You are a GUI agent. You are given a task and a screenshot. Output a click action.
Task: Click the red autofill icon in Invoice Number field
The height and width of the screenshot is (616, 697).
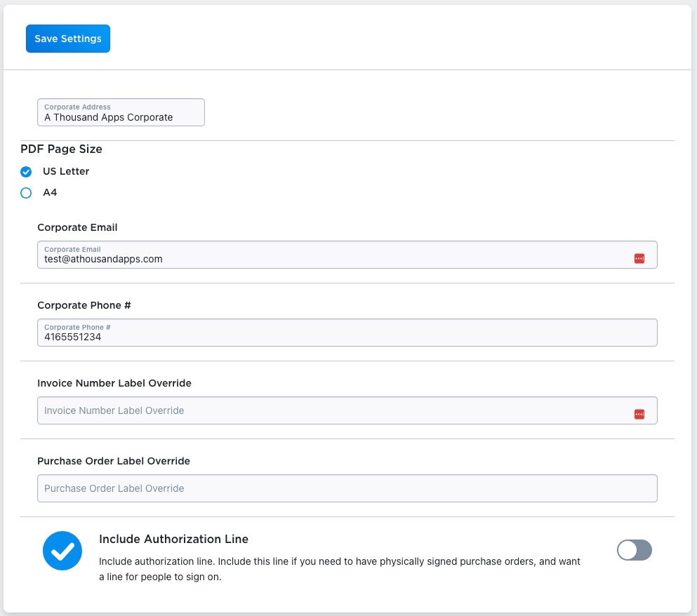coord(639,414)
